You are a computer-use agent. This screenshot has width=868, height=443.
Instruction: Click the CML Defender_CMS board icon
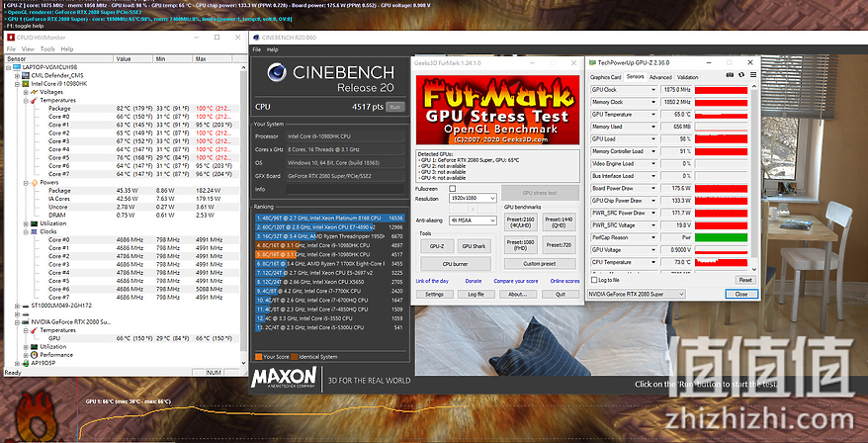26,75
